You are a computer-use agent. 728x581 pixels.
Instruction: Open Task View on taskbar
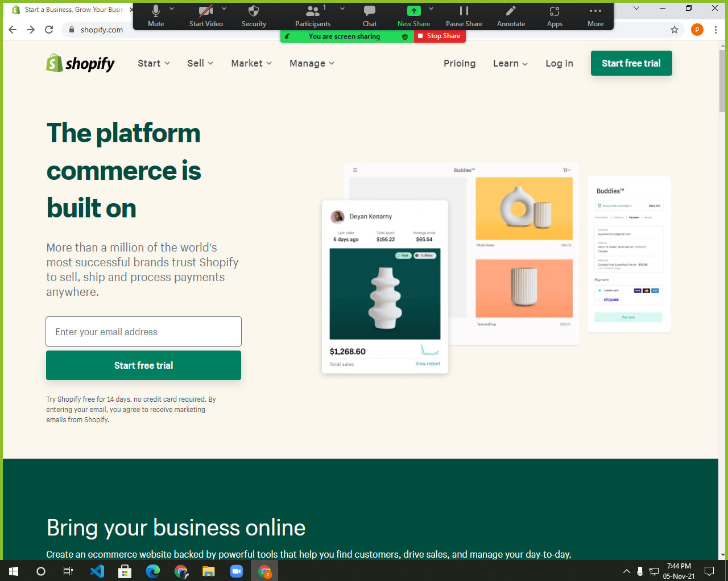(68, 571)
